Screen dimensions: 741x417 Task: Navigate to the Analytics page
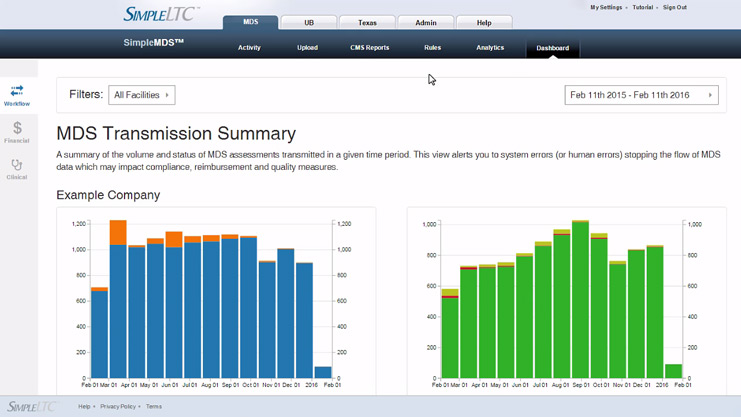[x=490, y=48]
